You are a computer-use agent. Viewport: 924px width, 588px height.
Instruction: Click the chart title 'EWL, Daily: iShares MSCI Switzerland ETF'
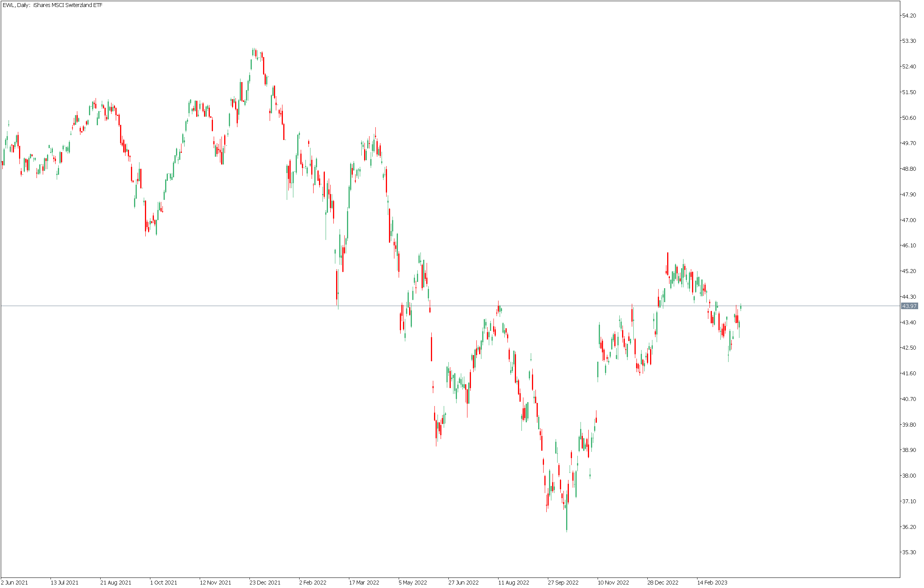(52, 5)
